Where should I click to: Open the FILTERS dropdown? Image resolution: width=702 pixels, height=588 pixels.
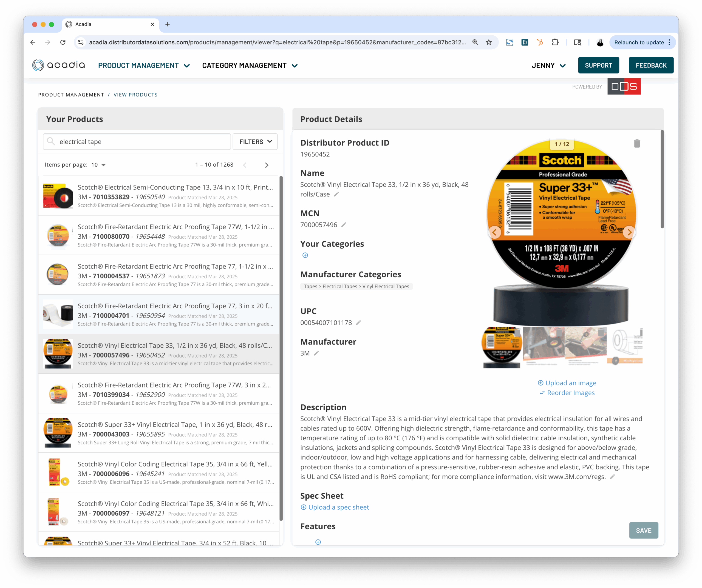[255, 142]
